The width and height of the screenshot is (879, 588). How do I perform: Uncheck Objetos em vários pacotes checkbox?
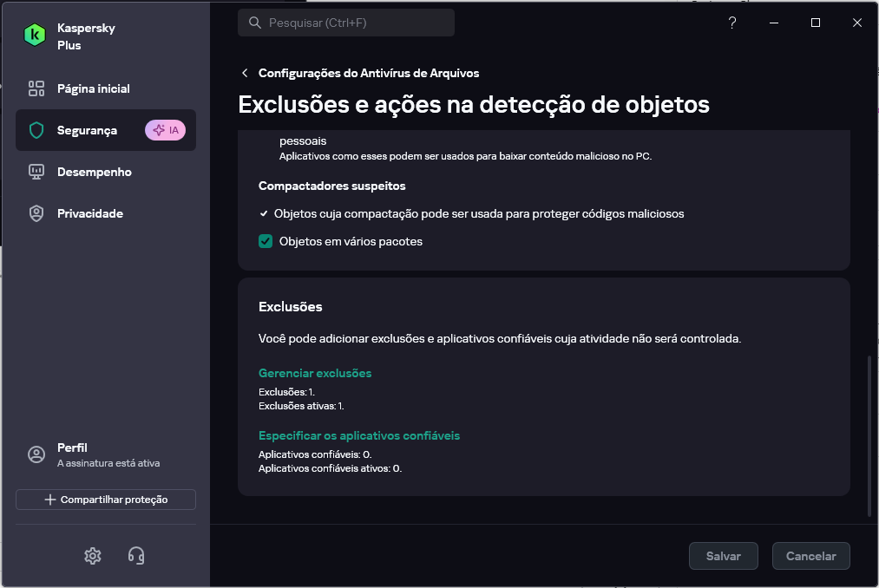pos(266,241)
